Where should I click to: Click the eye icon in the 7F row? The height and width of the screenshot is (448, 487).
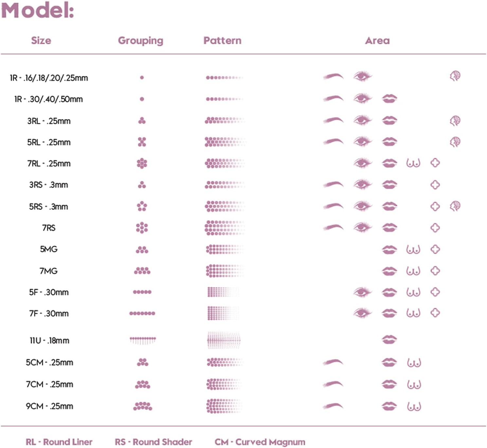[x=362, y=313]
